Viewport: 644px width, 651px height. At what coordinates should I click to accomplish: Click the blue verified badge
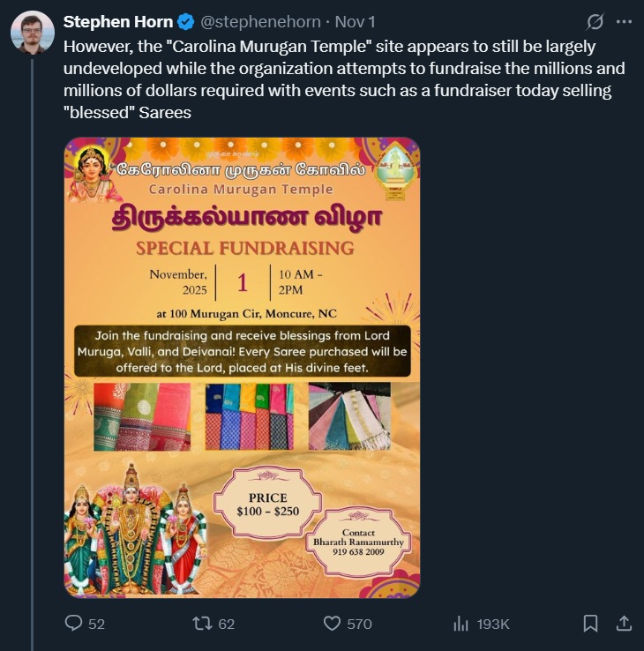(187, 21)
